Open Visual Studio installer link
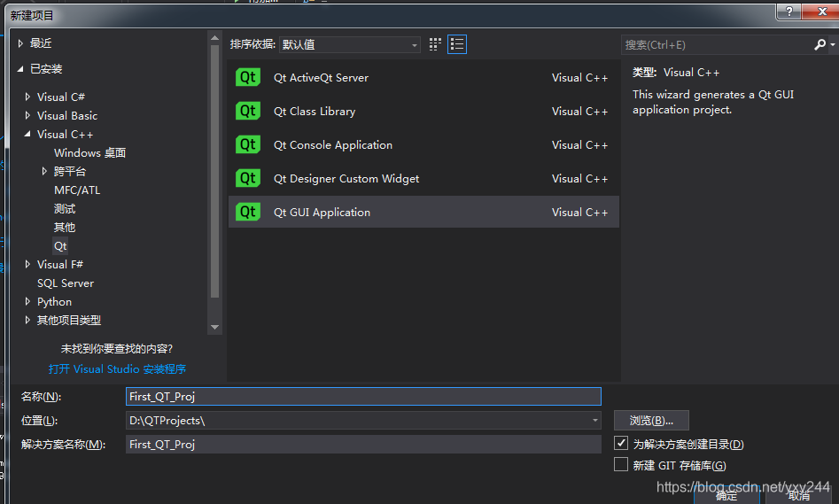The width and height of the screenshot is (839, 504). (x=117, y=369)
